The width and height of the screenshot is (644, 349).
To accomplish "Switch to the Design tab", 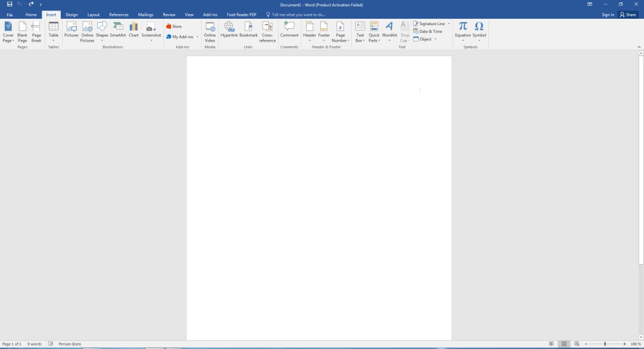I will pos(72,15).
